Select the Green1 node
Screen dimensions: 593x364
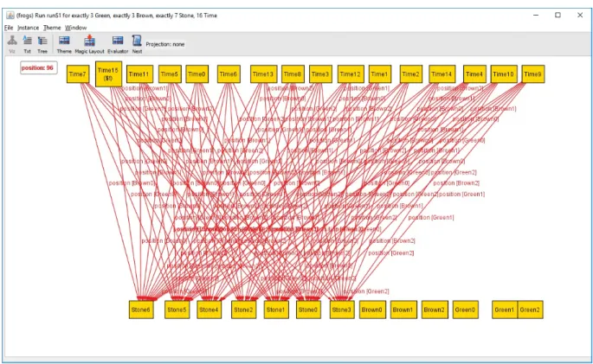pos(505,310)
